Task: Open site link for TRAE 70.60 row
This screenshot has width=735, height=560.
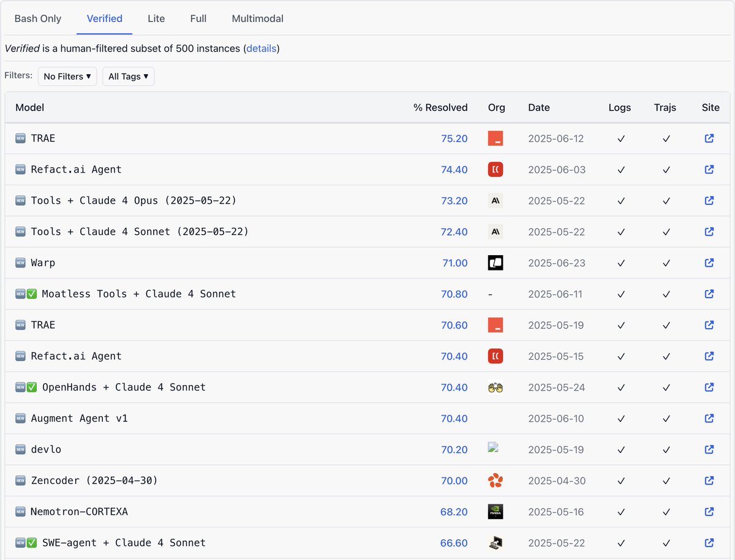Action: [x=709, y=325]
